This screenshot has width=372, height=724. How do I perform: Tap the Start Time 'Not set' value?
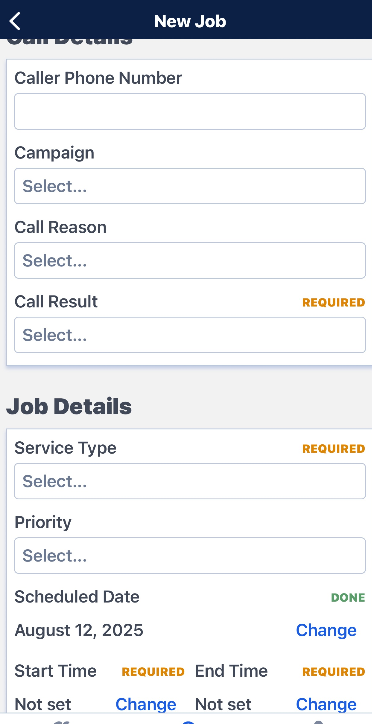(43, 705)
